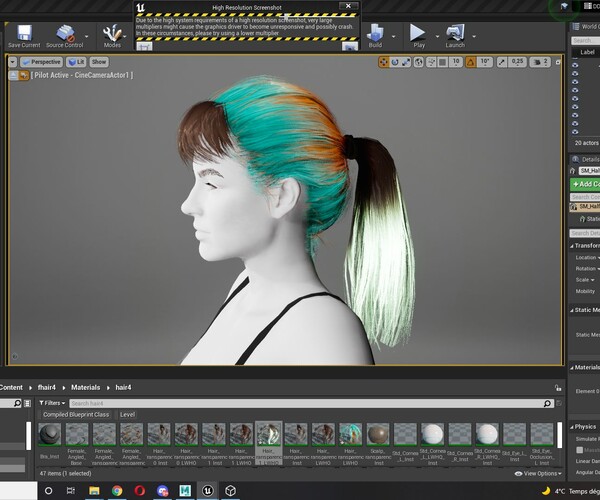Open camera speed setting showing 2
Viewport: 600px width, 500px height.
pyautogui.click(x=541, y=62)
